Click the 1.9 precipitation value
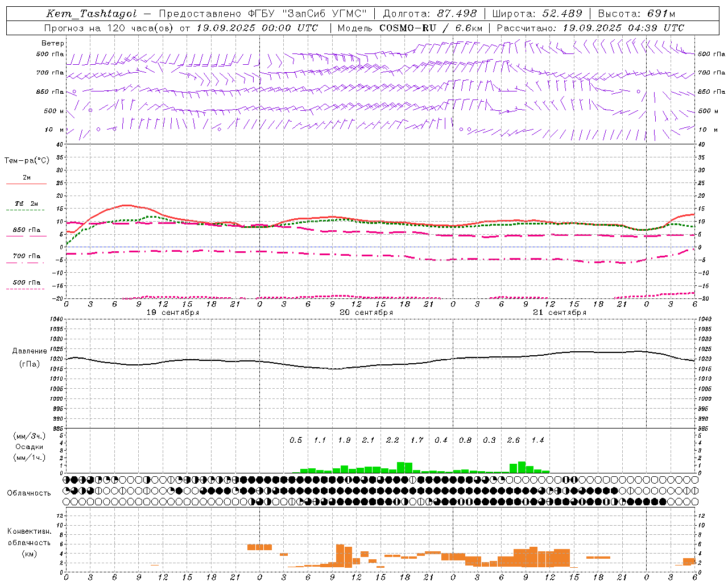The height and width of the screenshot is (582, 728). tap(344, 440)
